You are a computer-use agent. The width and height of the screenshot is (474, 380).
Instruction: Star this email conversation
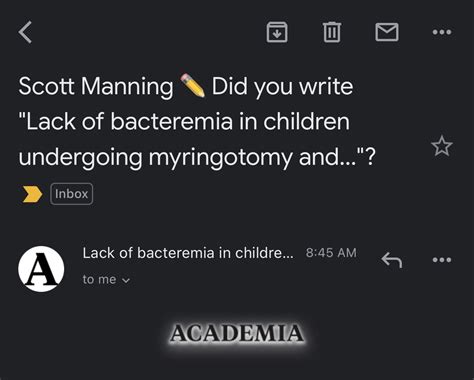(442, 146)
